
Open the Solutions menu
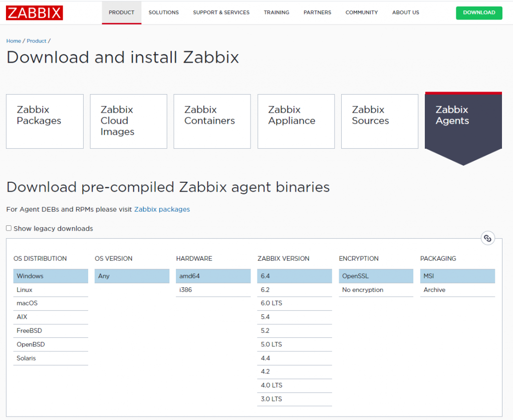[164, 13]
